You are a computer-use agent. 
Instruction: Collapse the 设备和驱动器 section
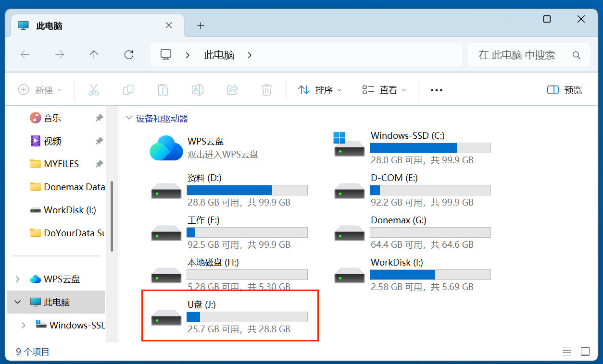point(129,118)
